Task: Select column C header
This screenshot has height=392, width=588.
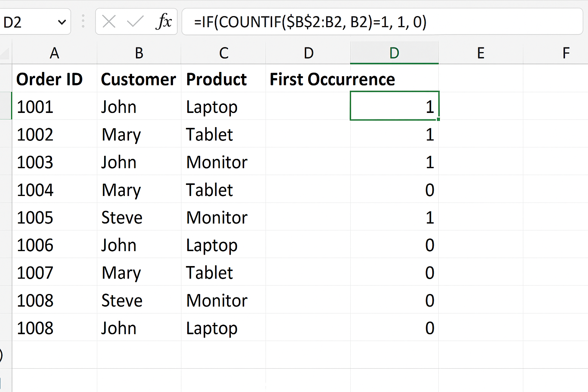Action: (224, 53)
